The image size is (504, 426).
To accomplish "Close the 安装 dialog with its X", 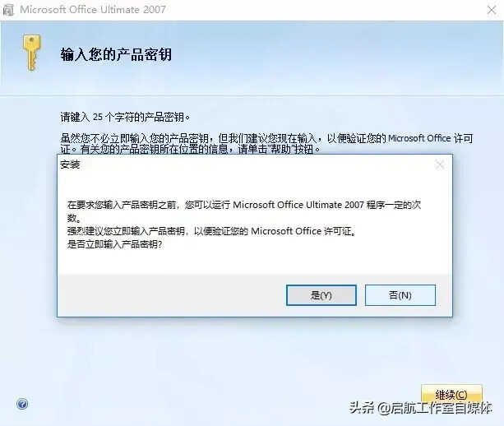I will (439, 165).
